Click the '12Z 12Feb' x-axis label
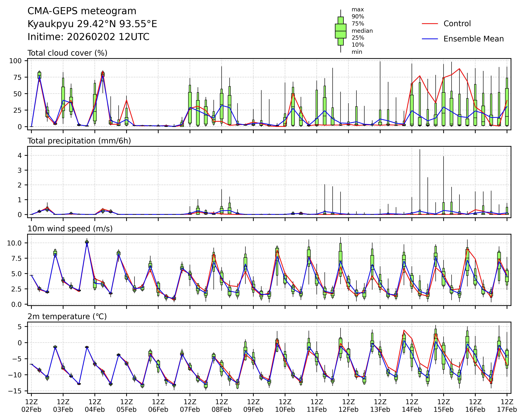 point(348,405)
